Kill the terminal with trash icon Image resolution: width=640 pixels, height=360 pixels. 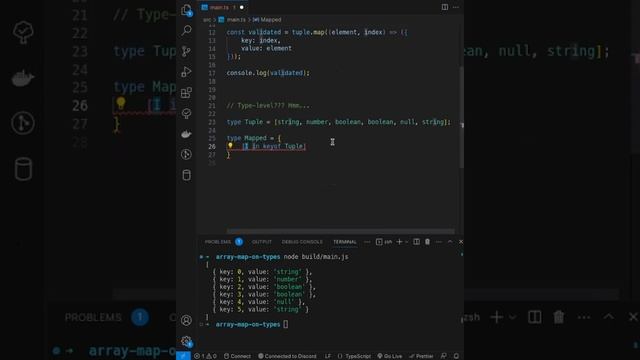(x=427, y=242)
